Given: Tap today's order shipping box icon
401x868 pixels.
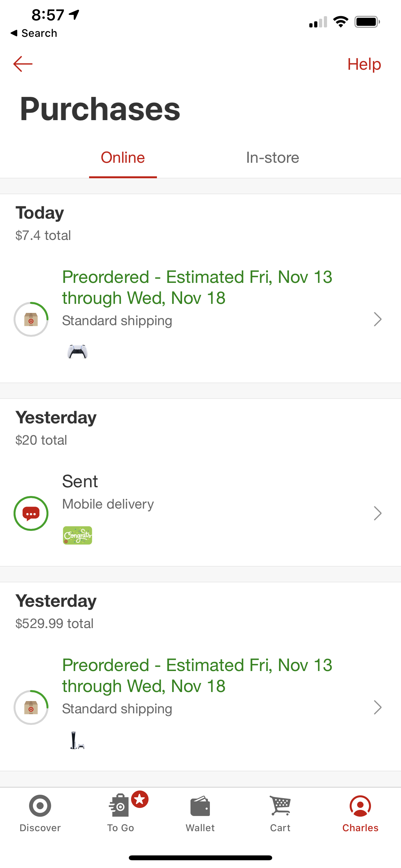Looking at the screenshot, I should 31,319.
